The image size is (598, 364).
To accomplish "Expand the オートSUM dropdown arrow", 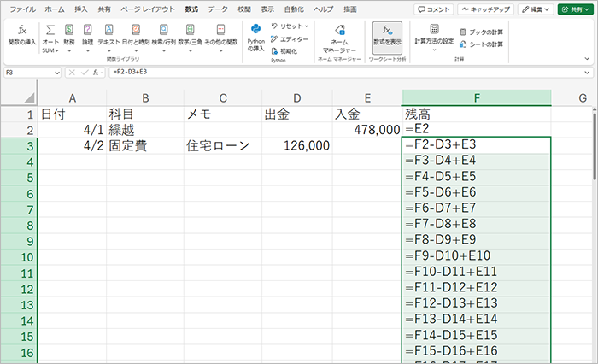I will (x=57, y=50).
